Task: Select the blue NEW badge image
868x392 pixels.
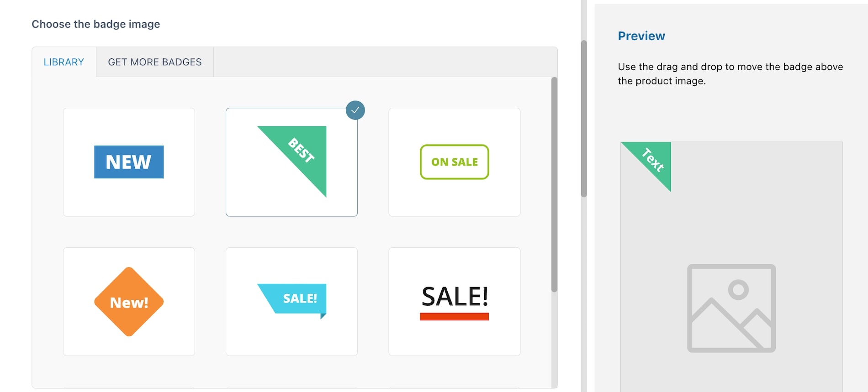Action: click(129, 162)
